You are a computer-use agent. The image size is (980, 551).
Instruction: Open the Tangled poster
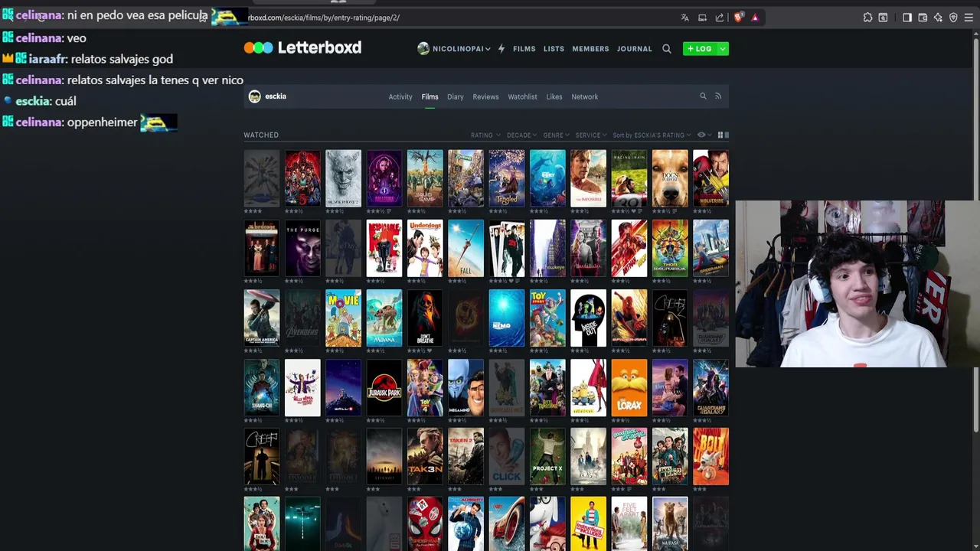click(507, 178)
